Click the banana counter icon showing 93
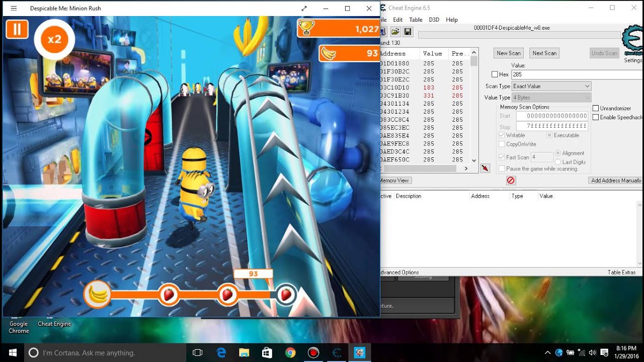Viewport: 644px width, 362px height. (329, 53)
